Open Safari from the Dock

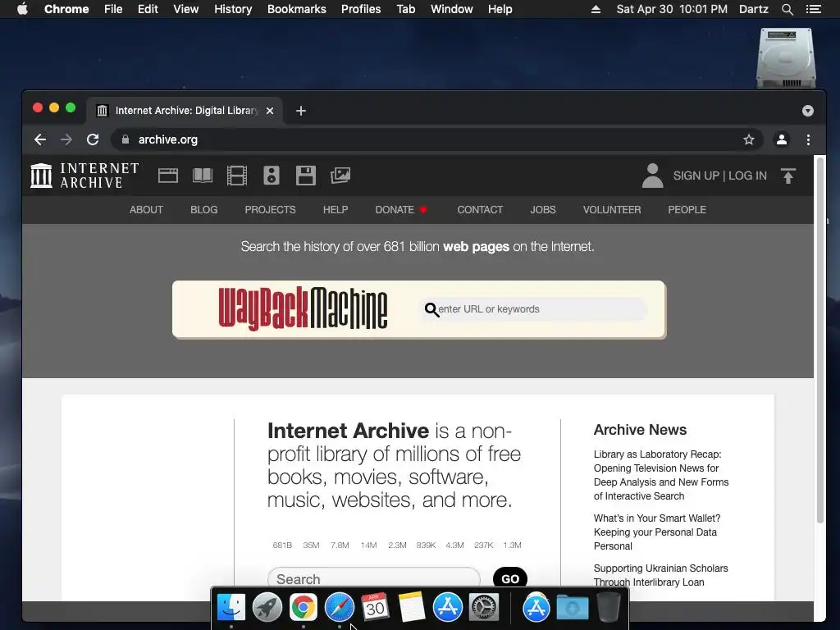click(340, 608)
